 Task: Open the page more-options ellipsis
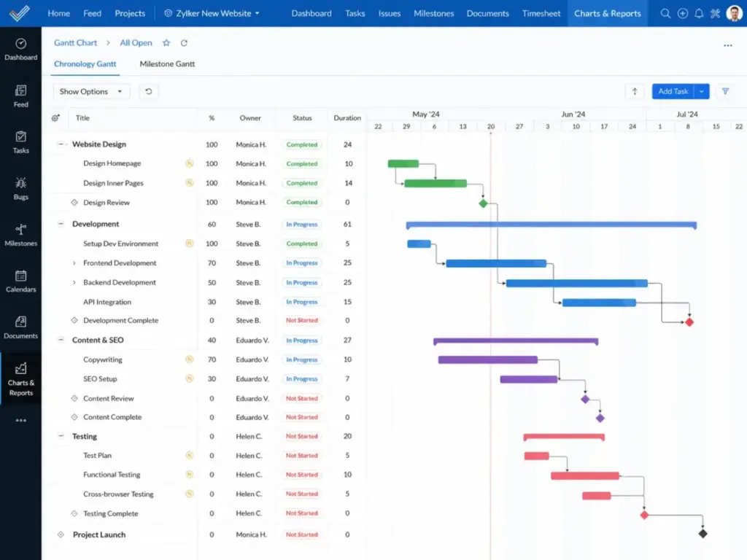tap(727, 46)
